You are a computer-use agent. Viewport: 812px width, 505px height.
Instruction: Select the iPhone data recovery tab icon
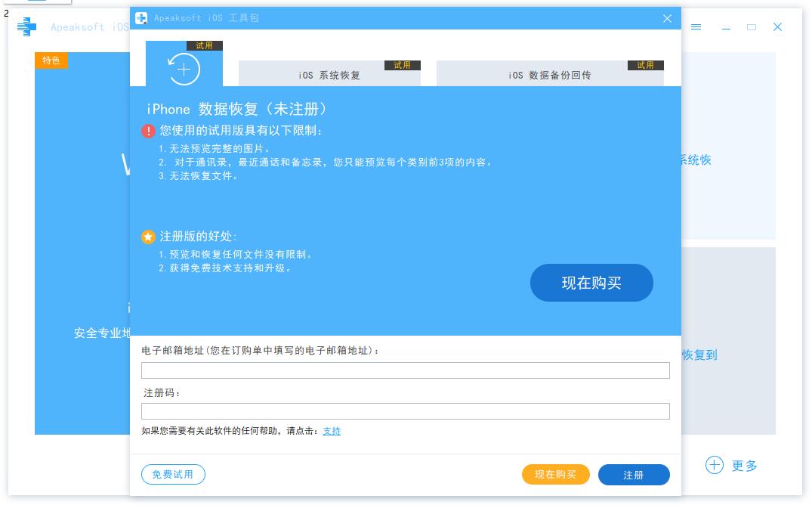[184, 69]
